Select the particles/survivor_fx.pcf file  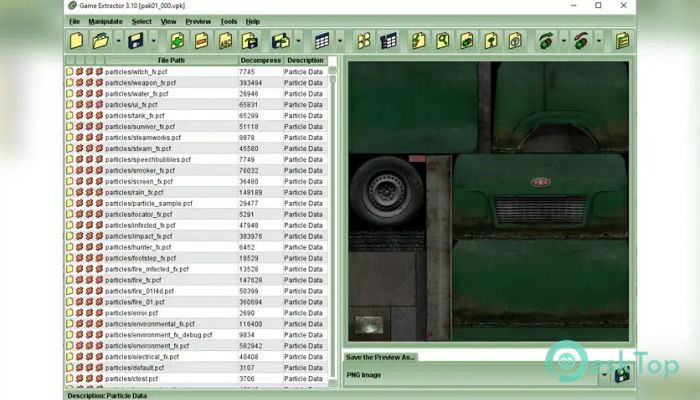point(140,126)
